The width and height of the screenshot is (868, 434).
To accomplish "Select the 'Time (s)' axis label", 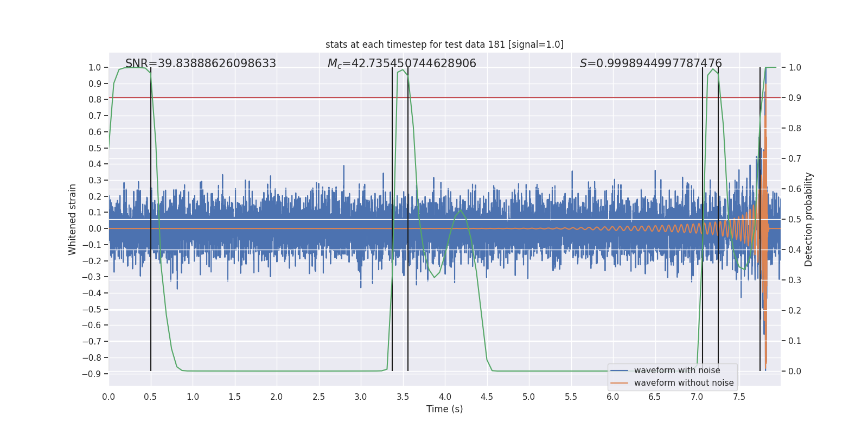I will coord(445,409).
